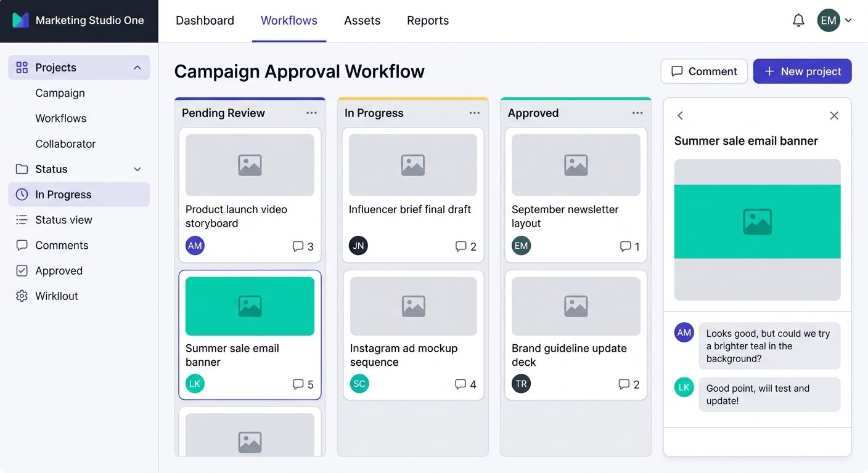Open the Pending Review column options menu

point(311,113)
